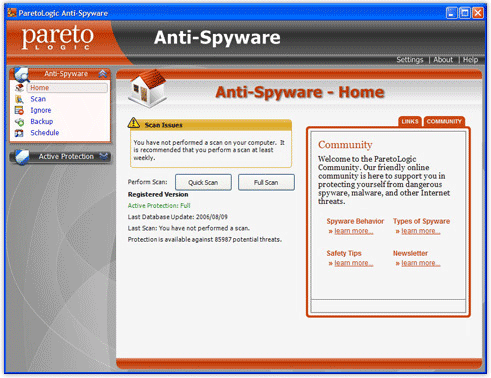Learn more about the Newsletter
Screen dimensions: 491x378
(421, 263)
